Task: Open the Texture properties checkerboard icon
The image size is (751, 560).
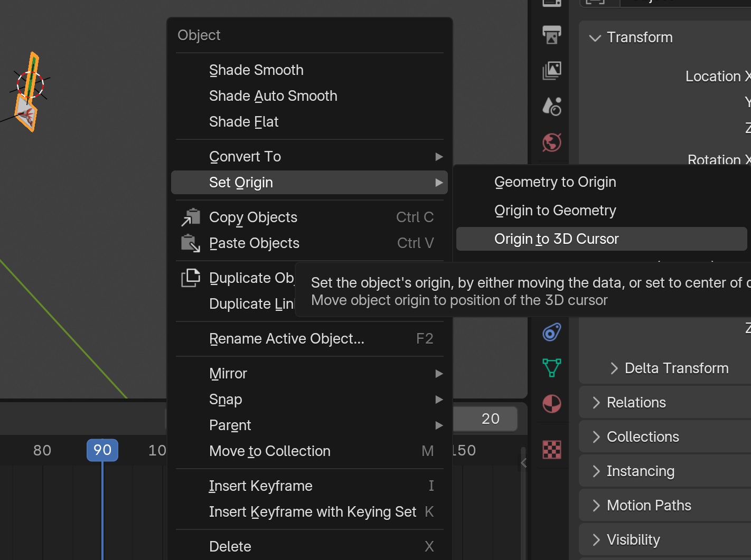Action: click(x=552, y=450)
